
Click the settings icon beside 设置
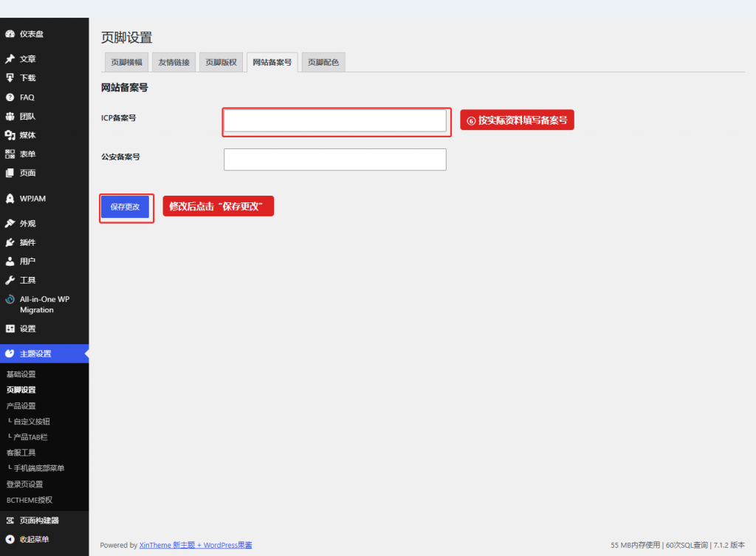(10, 329)
